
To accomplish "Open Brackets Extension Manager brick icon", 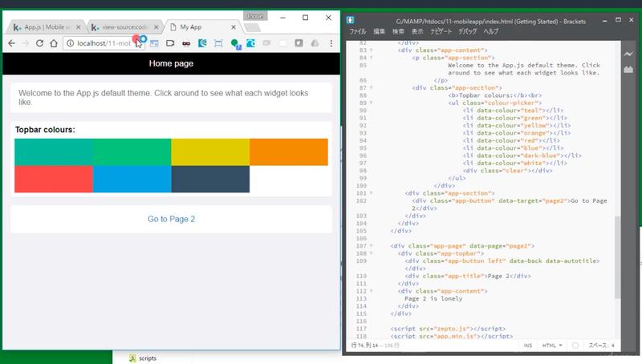I will (x=628, y=69).
